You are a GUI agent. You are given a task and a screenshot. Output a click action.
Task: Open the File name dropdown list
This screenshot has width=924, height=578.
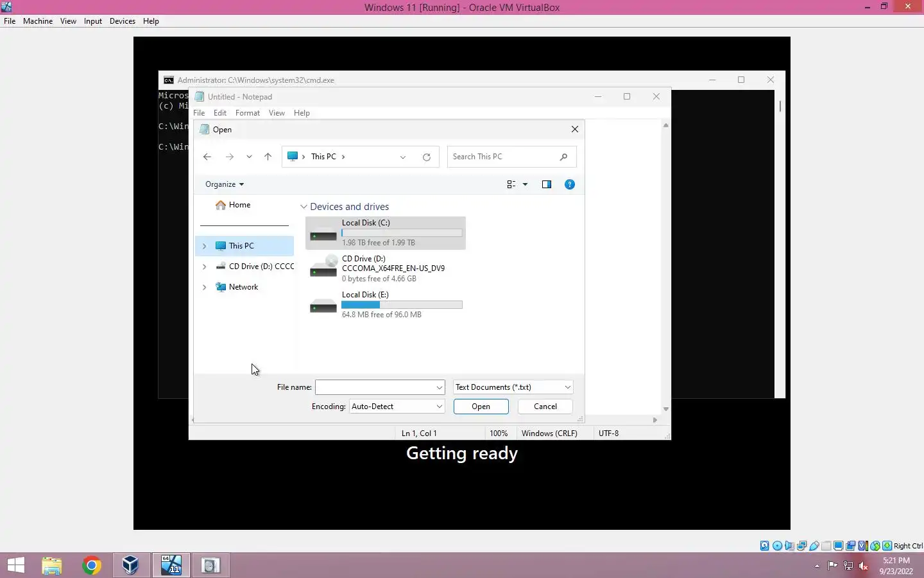(440, 387)
